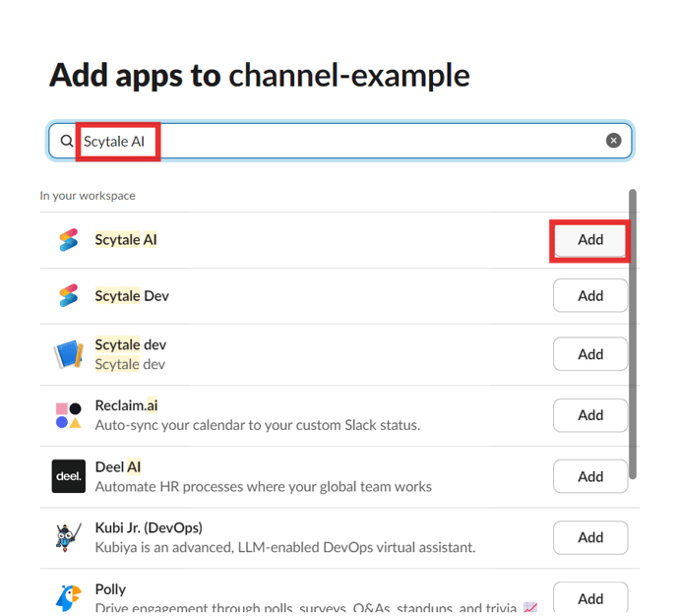Viewport: 677px width, 616px height.
Task: Add Deel AI app
Action: click(x=590, y=476)
